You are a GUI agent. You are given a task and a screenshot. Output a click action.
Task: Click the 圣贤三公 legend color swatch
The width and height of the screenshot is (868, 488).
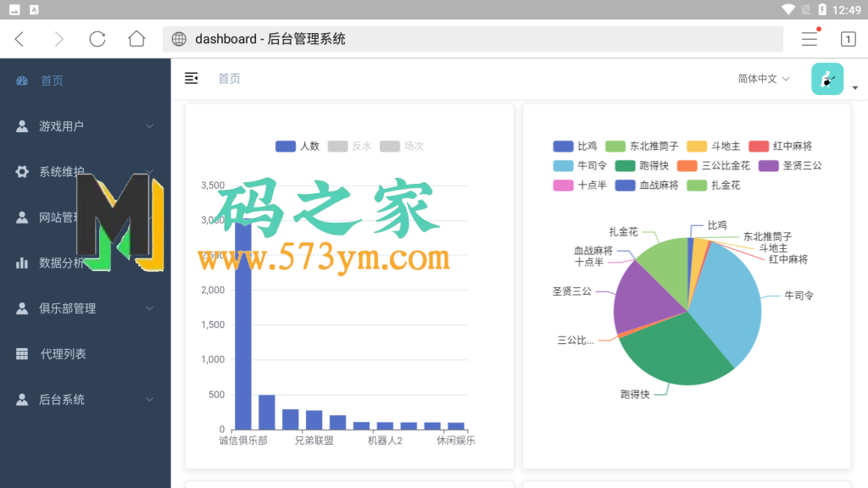pyautogui.click(x=768, y=165)
